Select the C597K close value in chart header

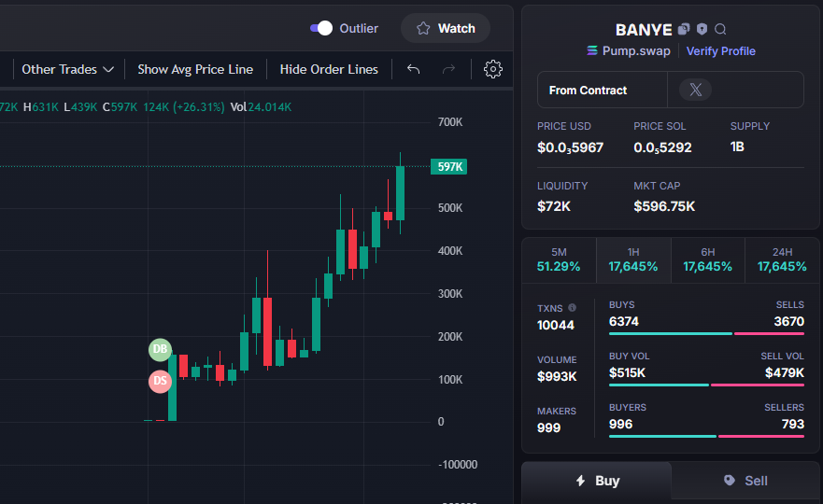[x=120, y=107]
